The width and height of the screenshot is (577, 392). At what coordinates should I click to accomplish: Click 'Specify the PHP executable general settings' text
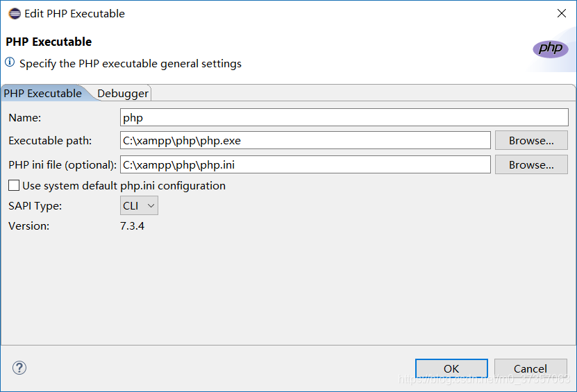(131, 64)
